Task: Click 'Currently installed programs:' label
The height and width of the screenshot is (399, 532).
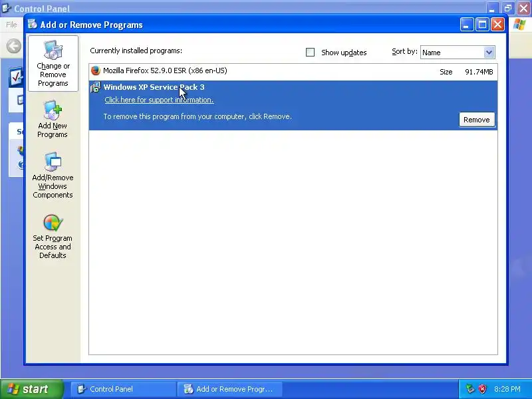Action: (x=136, y=51)
